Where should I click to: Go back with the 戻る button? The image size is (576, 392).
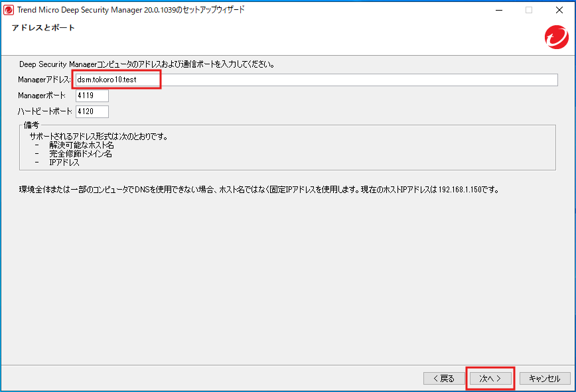pyautogui.click(x=444, y=379)
